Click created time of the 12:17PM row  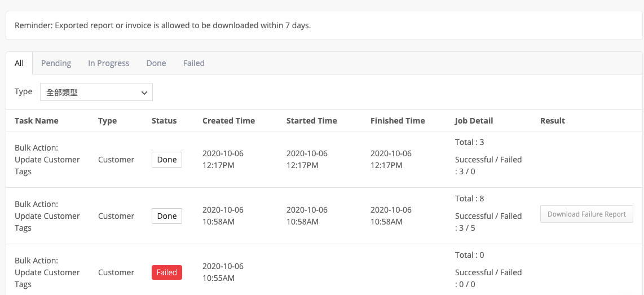pos(223,160)
